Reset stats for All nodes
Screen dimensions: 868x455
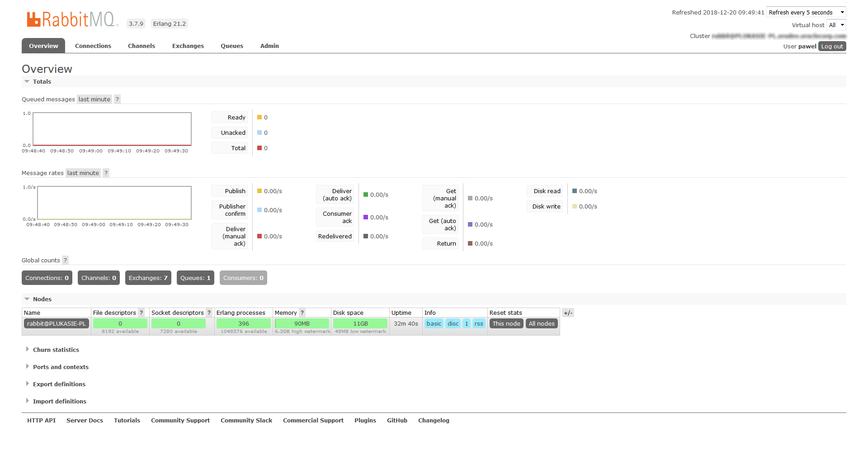point(542,323)
